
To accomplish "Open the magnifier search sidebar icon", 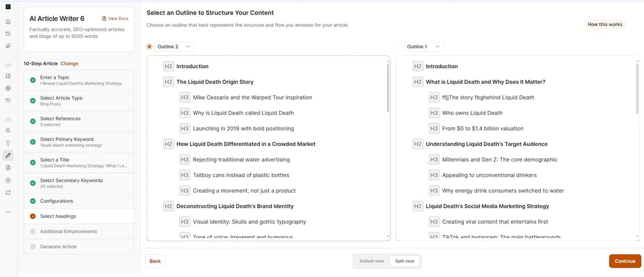I will [8, 130].
